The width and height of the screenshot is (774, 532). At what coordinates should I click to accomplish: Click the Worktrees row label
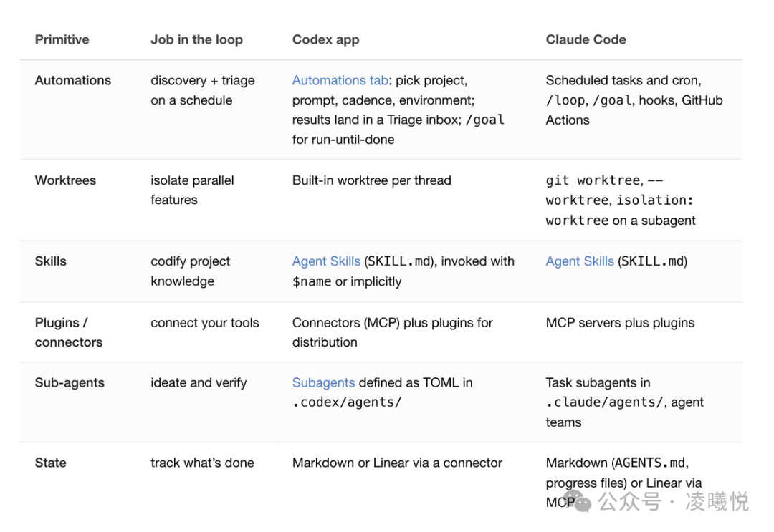tap(66, 180)
